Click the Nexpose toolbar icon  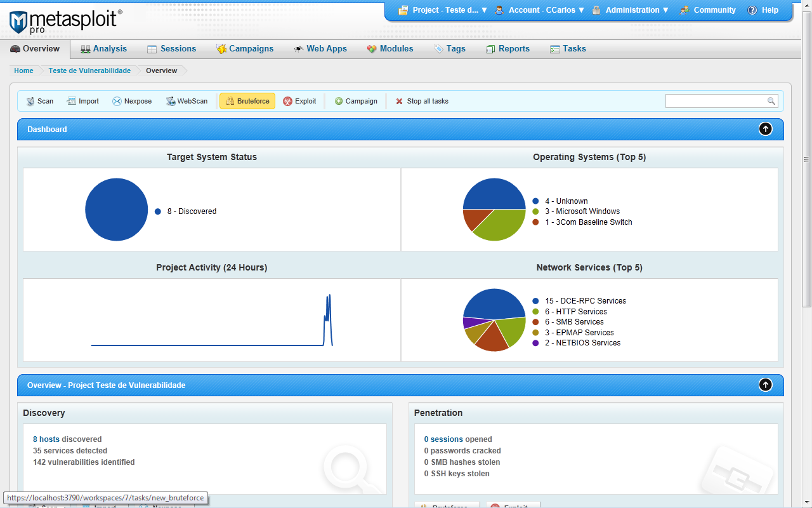(117, 101)
